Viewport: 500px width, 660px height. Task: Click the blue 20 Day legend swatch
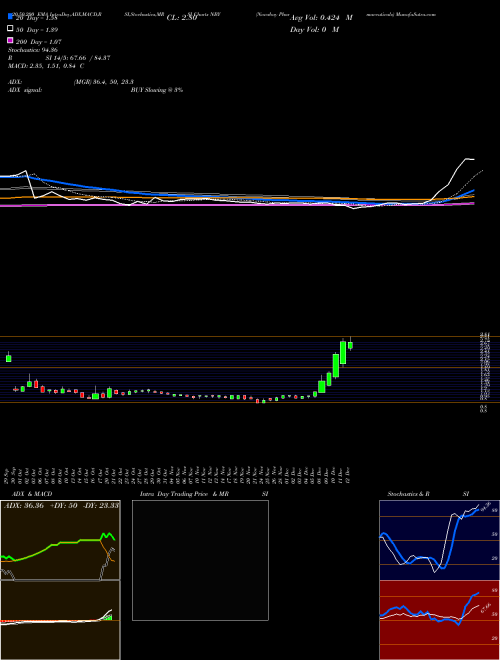tap(10, 17)
